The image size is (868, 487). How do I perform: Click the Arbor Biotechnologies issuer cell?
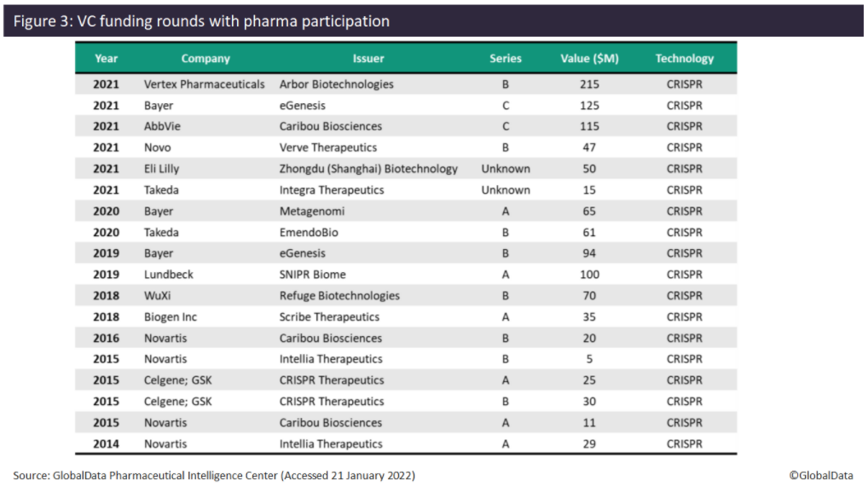tap(337, 84)
